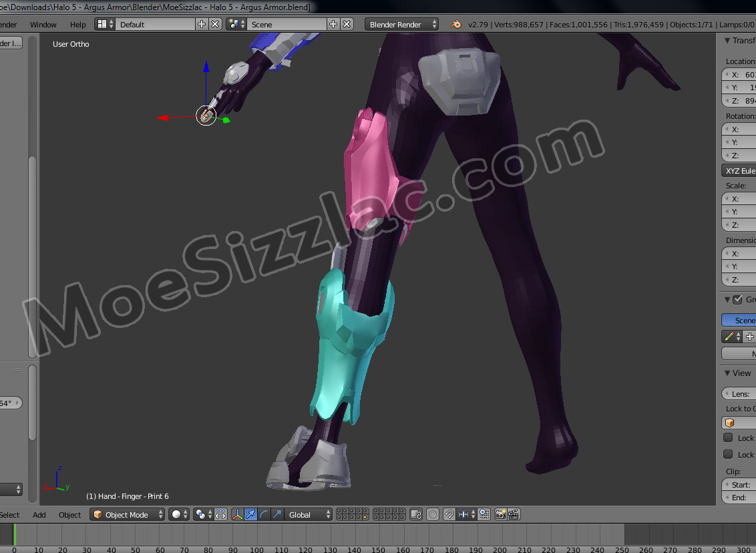Open the Render menu in top bar
Image resolution: width=756 pixels, height=553 pixels.
tap(8, 25)
